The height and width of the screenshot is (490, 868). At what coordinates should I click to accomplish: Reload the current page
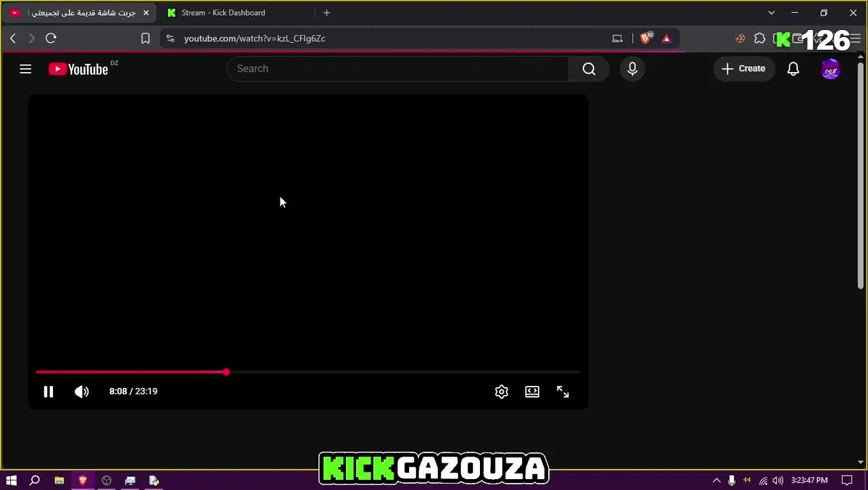point(51,39)
